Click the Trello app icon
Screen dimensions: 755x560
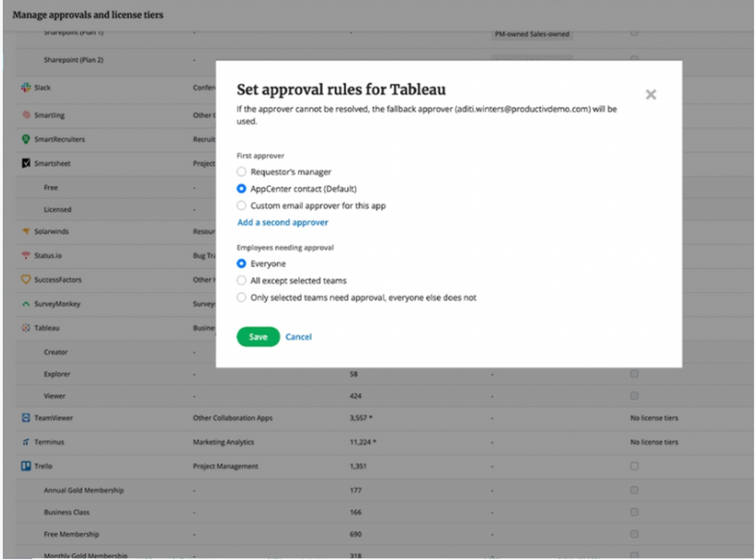26,467
